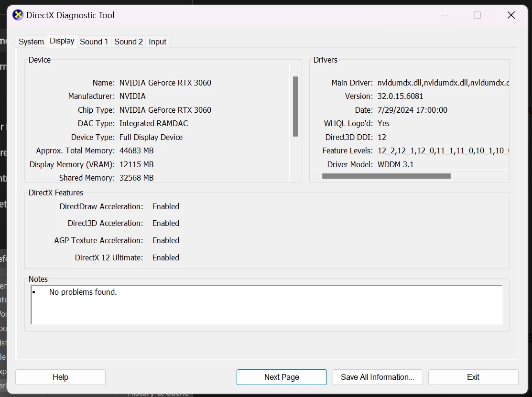532x397 pixels.
Task: Click the Device panel vertical scrollbar thumb
Action: pyautogui.click(x=295, y=107)
